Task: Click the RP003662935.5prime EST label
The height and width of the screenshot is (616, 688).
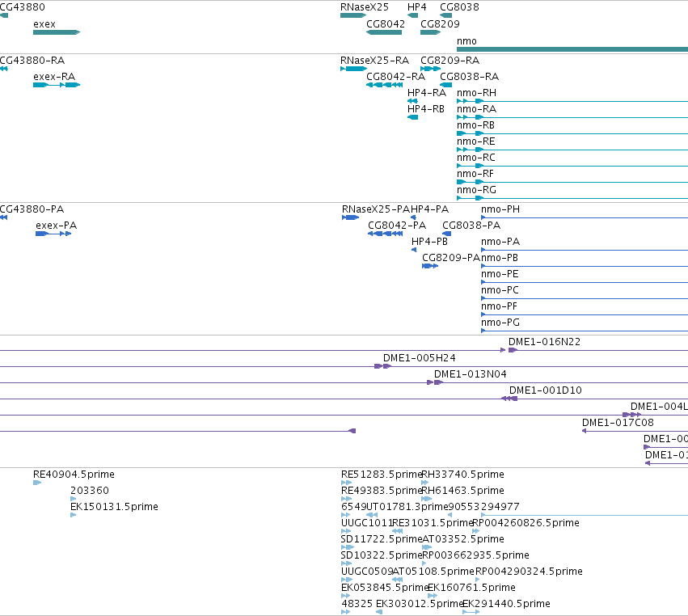Action: [x=475, y=555]
